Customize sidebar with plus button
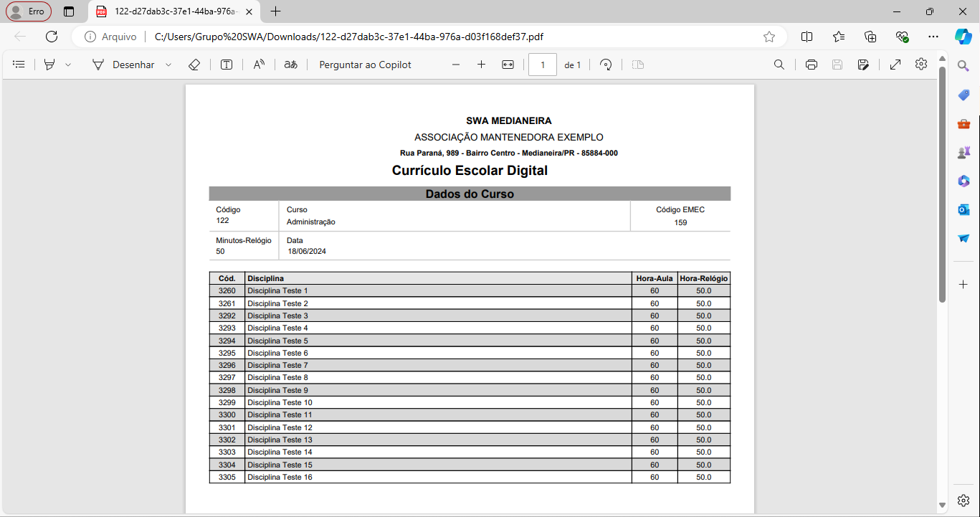This screenshot has width=980, height=517. click(x=964, y=285)
